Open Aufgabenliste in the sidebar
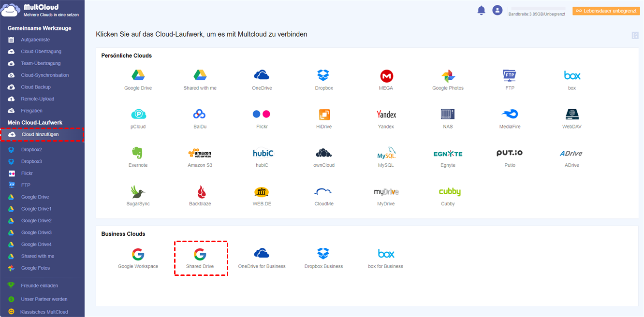Screen dimensions: 644x317 pyautogui.click(x=35, y=40)
